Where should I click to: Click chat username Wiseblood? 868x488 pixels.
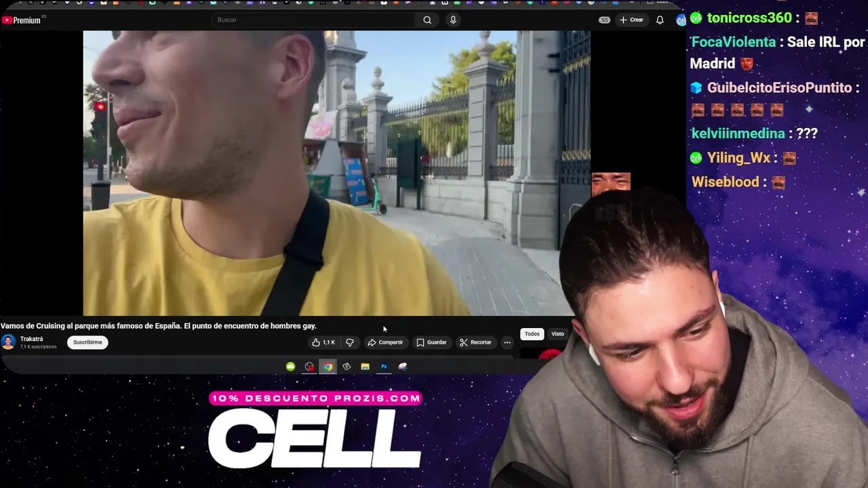coord(725,182)
